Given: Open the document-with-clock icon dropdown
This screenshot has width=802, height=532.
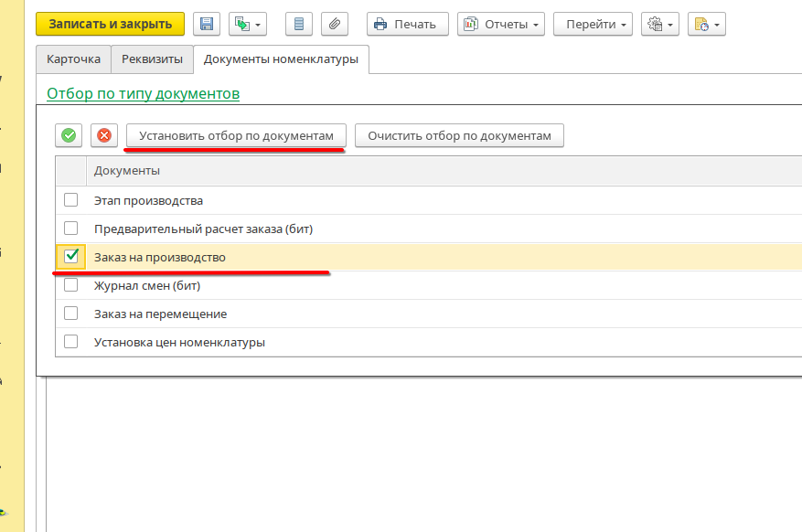Looking at the screenshot, I should [707, 25].
